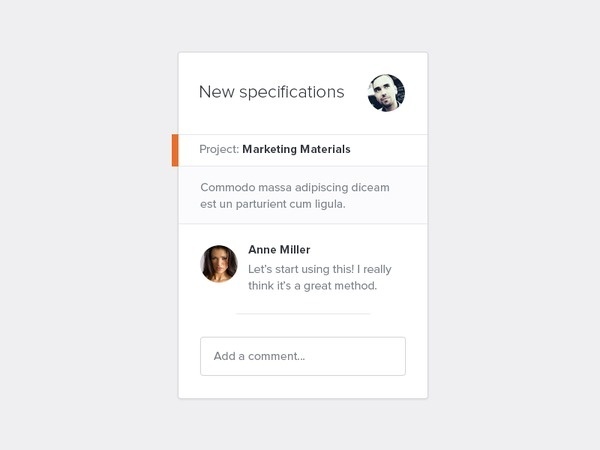Viewport: 600px width, 450px height.
Task: Open the Marketing Materials project link
Action: click(x=296, y=149)
